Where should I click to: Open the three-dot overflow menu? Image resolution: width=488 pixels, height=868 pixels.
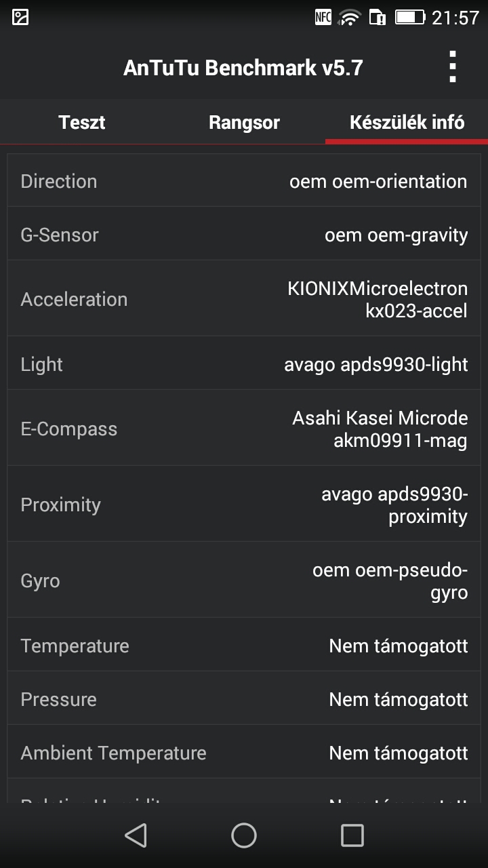pyautogui.click(x=453, y=67)
